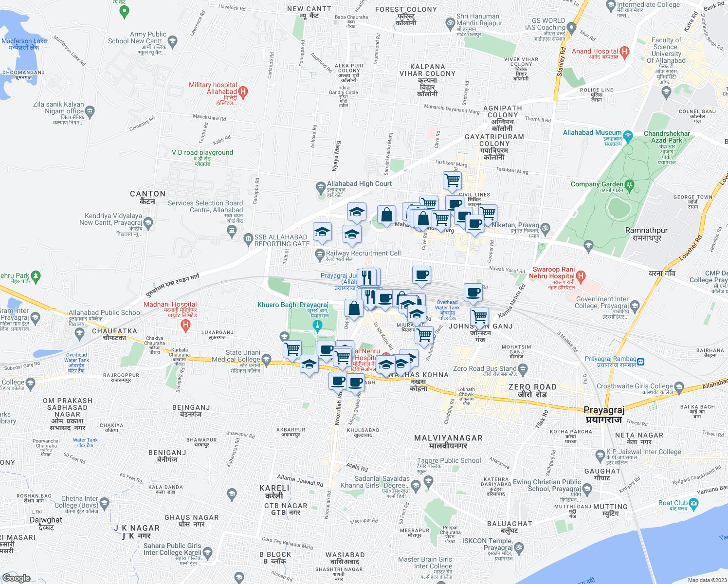Click shopping bag marker beside Khusro Bagh
728x584 pixels.
[x=354, y=308]
